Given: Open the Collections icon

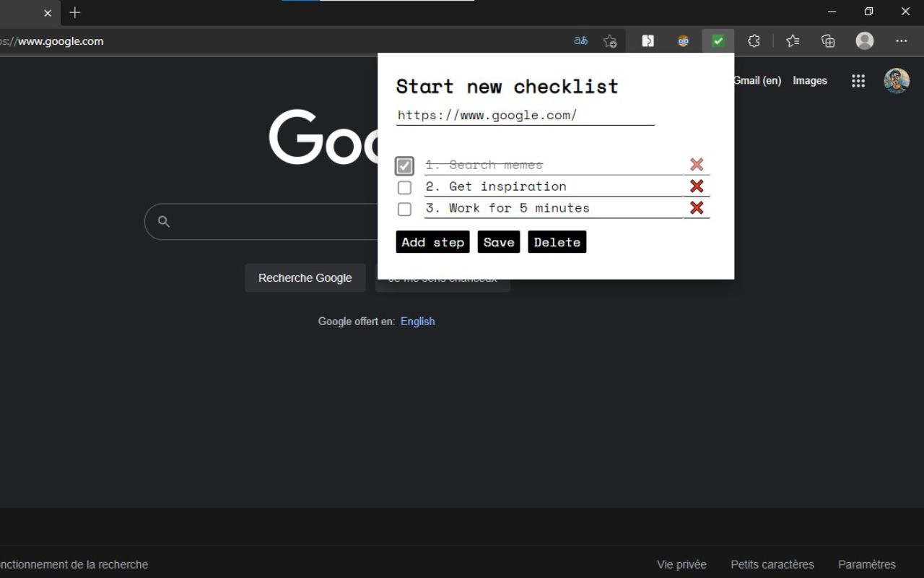Looking at the screenshot, I should click(x=828, y=41).
